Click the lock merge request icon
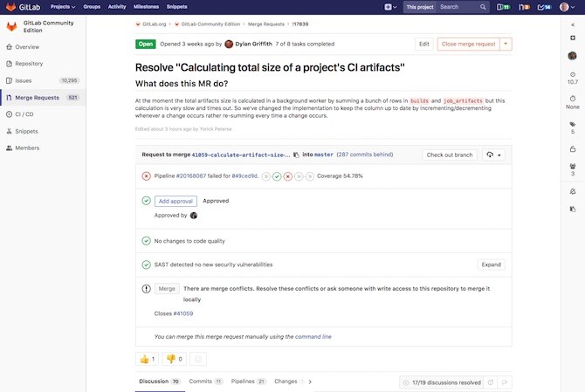 [x=573, y=148]
